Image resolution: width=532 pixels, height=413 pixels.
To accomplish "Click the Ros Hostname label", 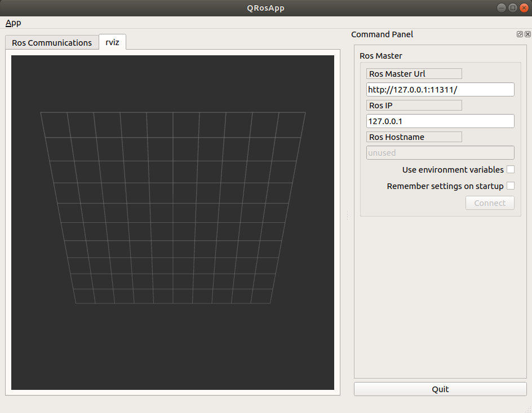I will tap(414, 137).
